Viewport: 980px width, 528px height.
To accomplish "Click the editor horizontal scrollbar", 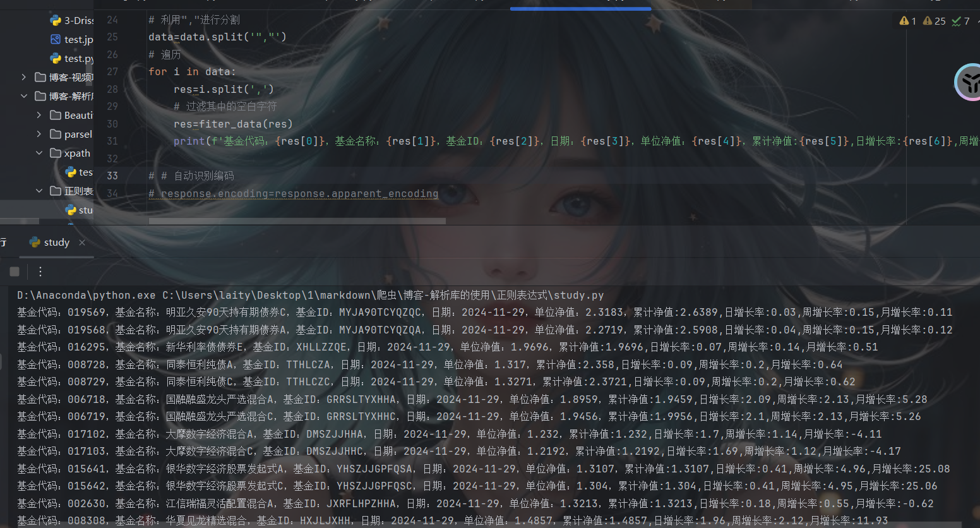I will point(297,221).
